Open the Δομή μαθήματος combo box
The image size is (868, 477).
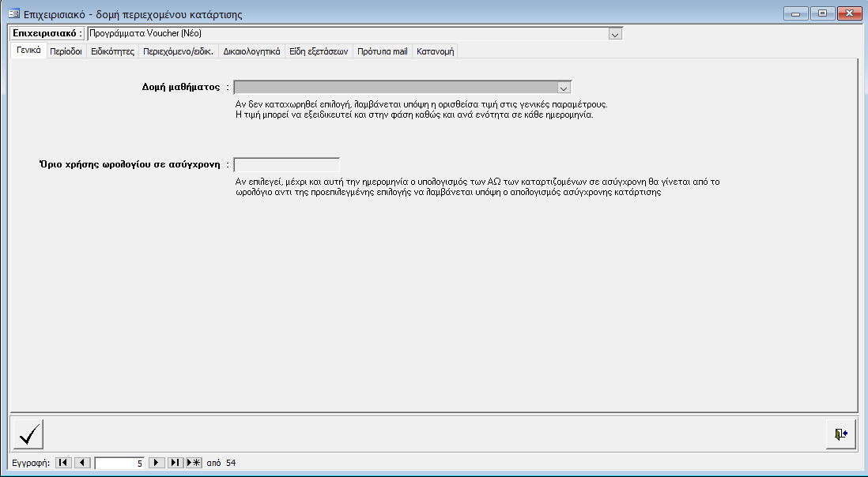(564, 88)
